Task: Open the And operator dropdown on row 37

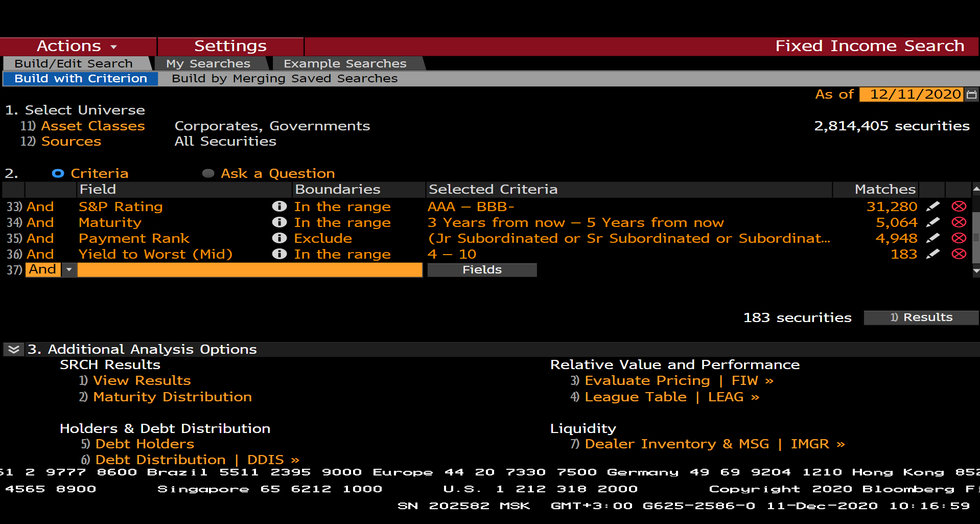Action: 69,269
